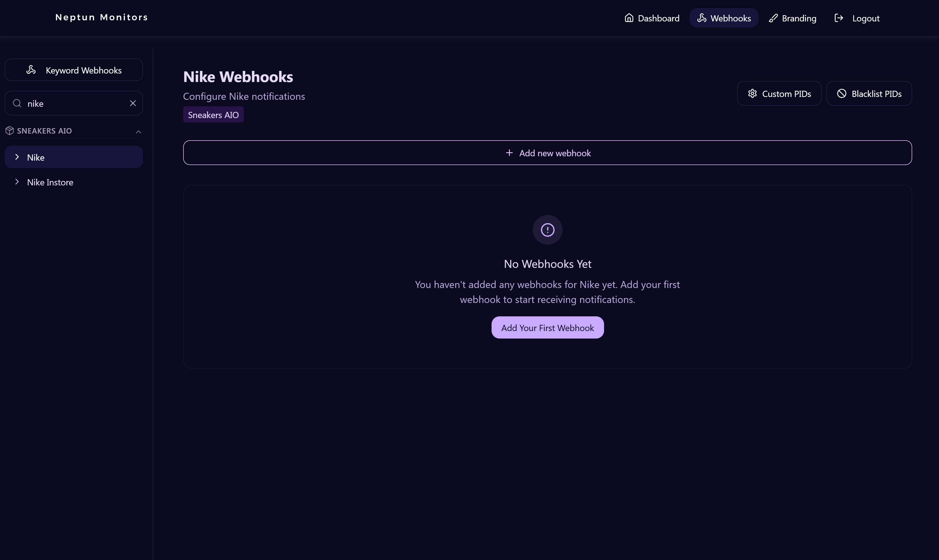Expand the Nike sidebar item chevron

(17, 157)
